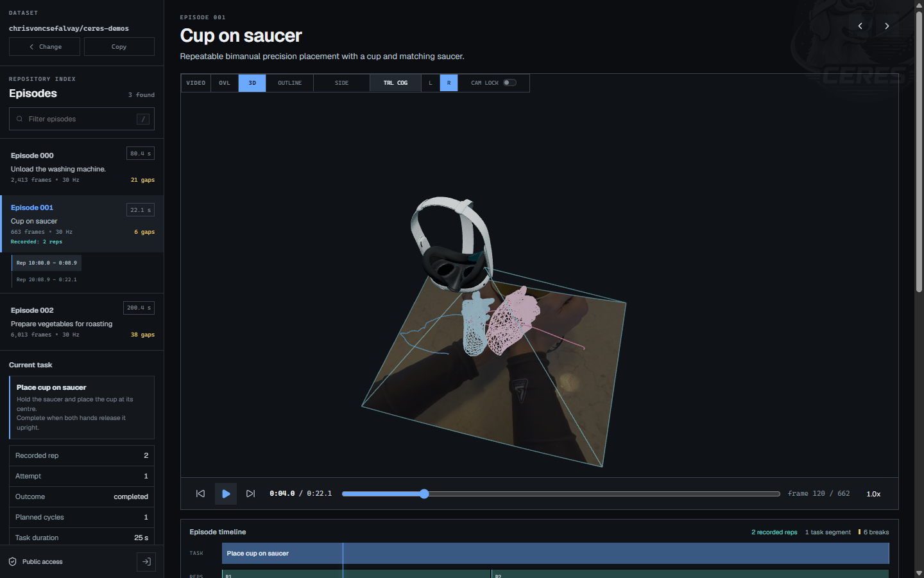924x578 pixels.
Task: Click the sign-in arrow icon
Action: pyautogui.click(x=146, y=562)
